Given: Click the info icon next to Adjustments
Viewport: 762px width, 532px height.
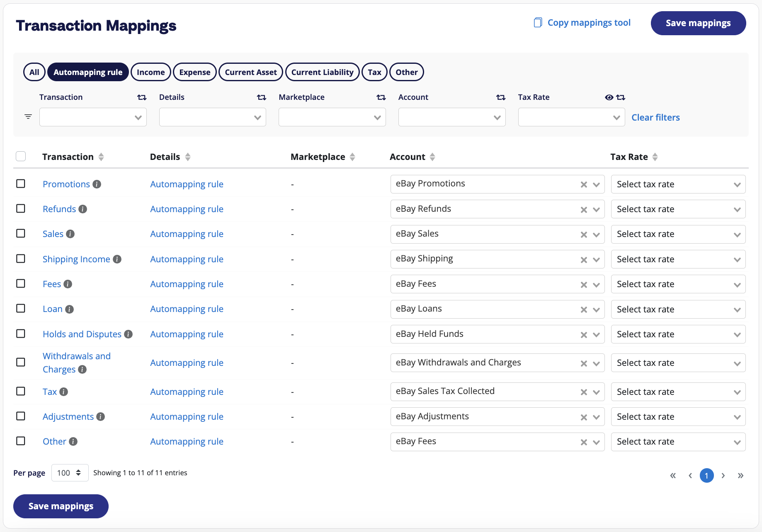Looking at the screenshot, I should tap(100, 416).
